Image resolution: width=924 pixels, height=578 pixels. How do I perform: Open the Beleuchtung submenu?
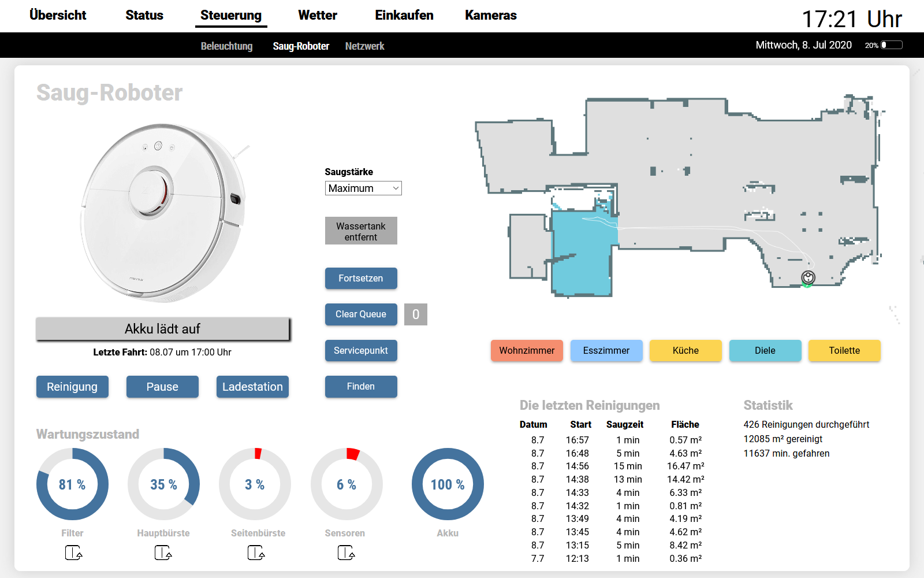pos(226,46)
